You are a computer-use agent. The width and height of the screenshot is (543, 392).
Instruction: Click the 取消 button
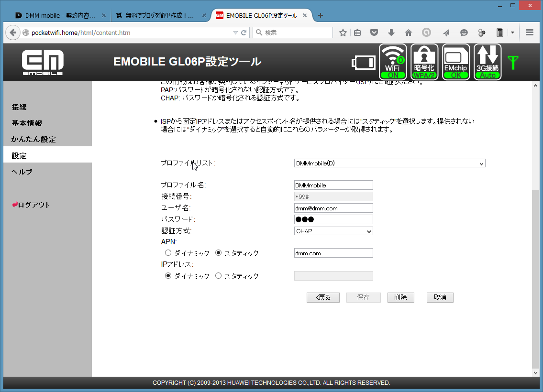point(440,297)
